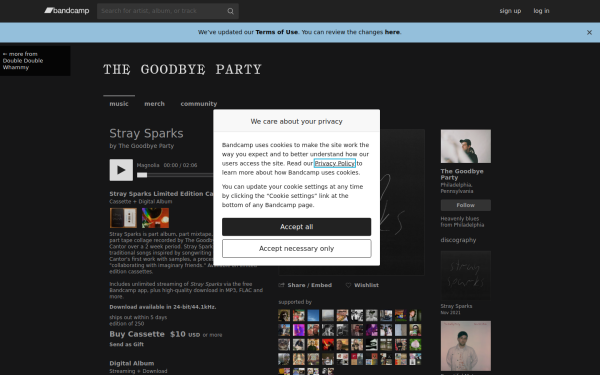Switch to the merch tab

(154, 104)
